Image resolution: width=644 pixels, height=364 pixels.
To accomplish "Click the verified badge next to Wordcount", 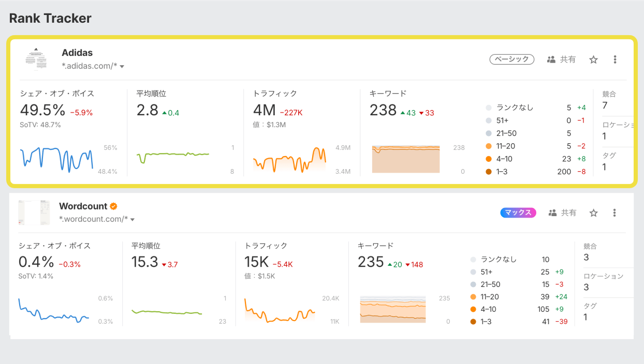I will [x=113, y=206].
